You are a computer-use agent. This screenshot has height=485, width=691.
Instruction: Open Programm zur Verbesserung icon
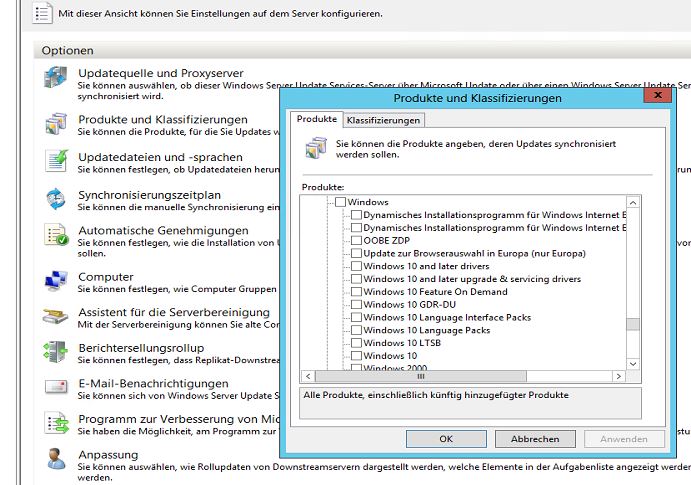[x=57, y=423]
